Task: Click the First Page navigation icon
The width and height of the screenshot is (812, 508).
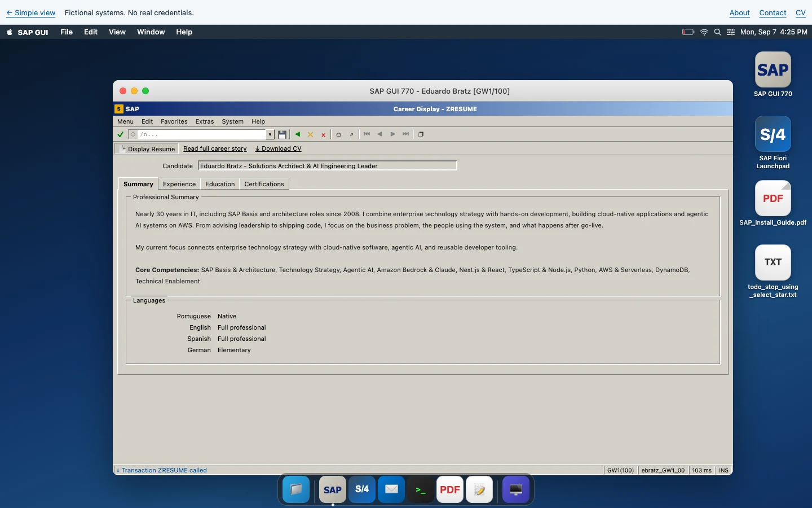Action: tap(367, 134)
